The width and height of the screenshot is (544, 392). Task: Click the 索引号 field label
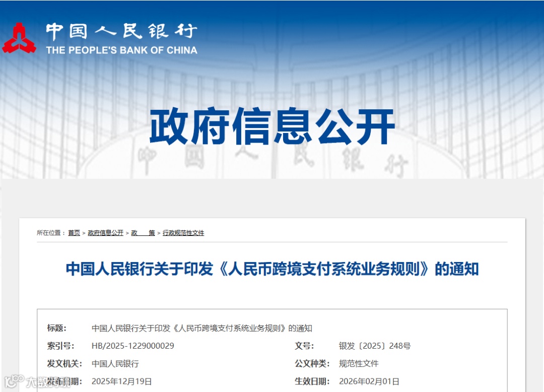pyautogui.click(x=60, y=346)
